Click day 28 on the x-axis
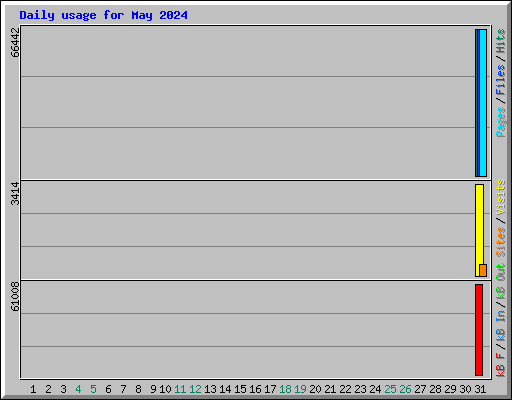Viewport: 512px width, 400px height. coord(435,389)
